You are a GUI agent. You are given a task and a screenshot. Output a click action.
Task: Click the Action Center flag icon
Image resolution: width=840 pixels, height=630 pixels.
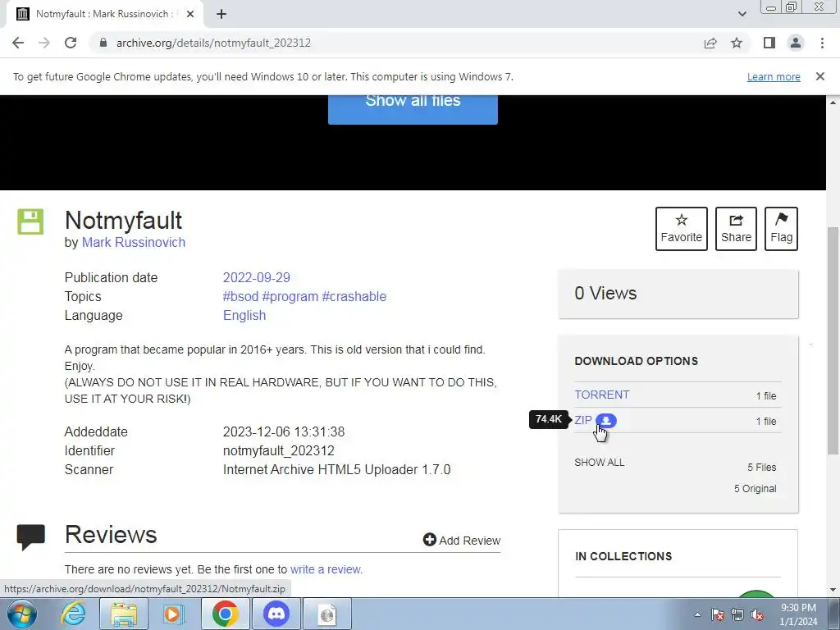pyautogui.click(x=718, y=614)
